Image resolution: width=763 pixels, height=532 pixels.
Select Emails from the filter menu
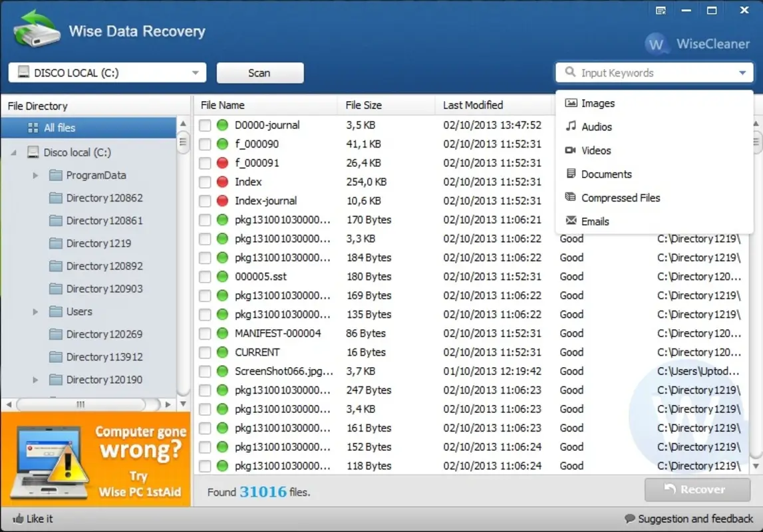click(595, 221)
